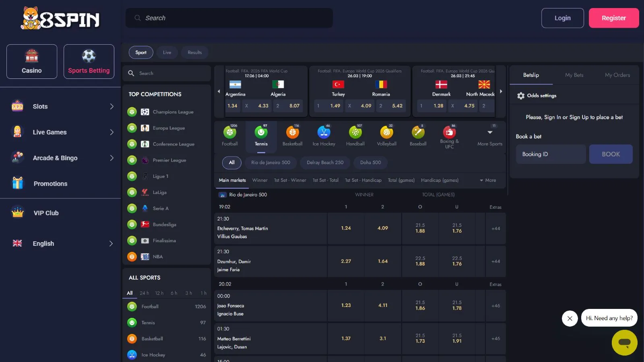
Task: Choose the Volleyball sport icon
Action: click(x=386, y=133)
